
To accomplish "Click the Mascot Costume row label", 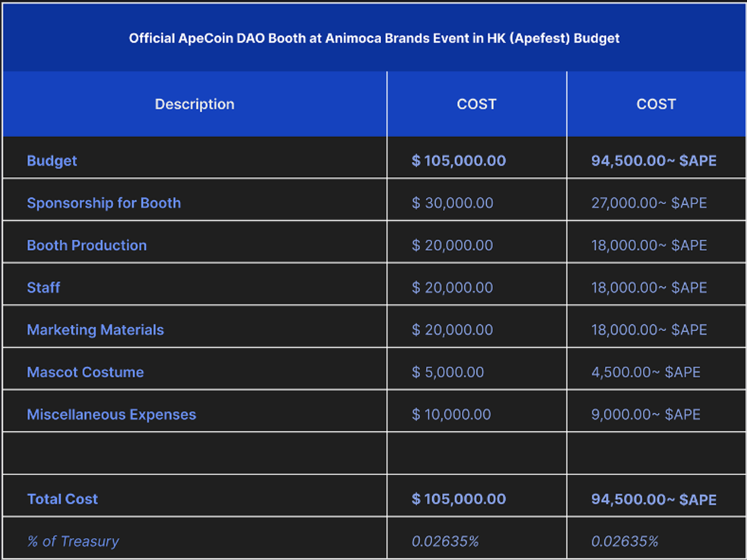I will [x=85, y=372].
